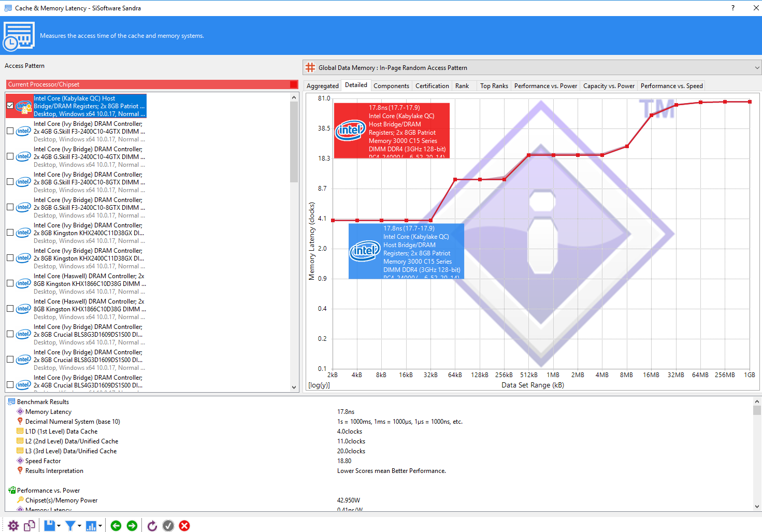Open the options gear icon in bottom toolbar

(x=13, y=526)
